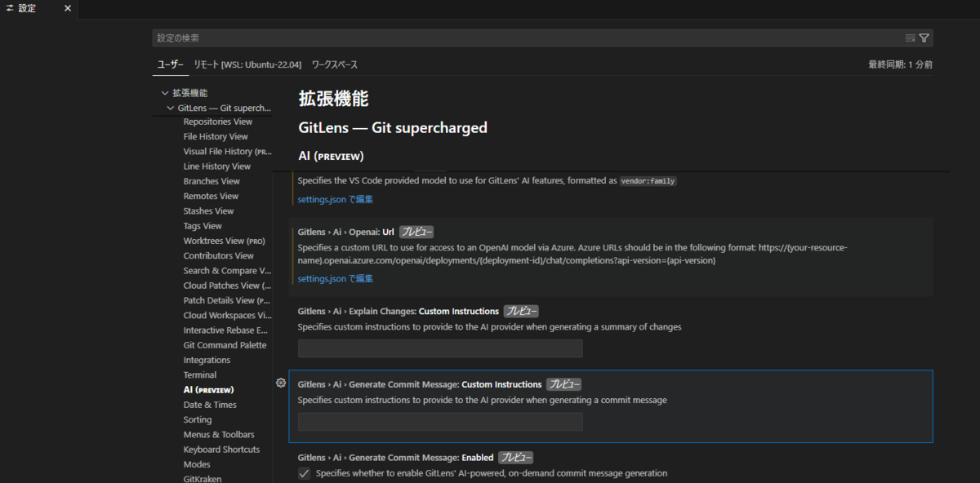Close the 設定 editor tab
The image size is (980, 483).
(68, 8)
